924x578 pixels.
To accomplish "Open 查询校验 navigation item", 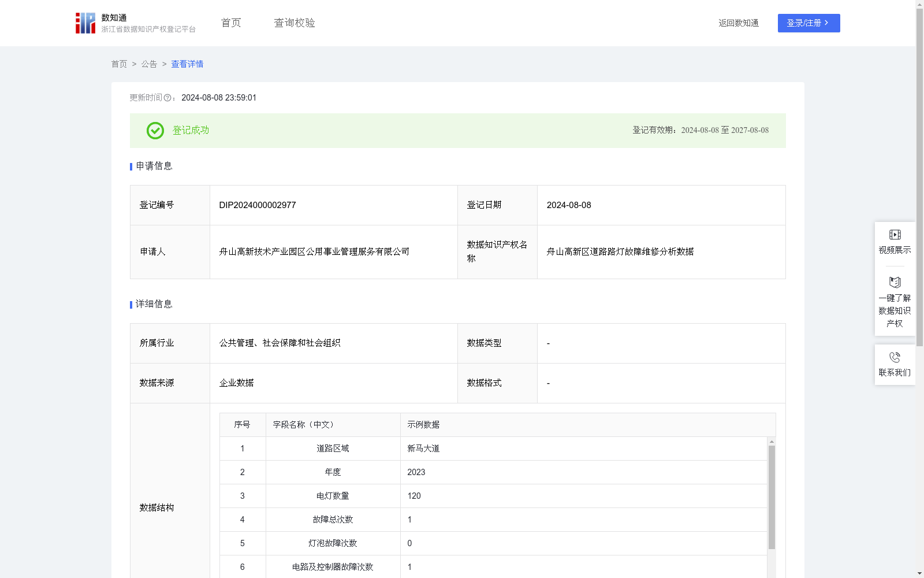I will click(295, 23).
